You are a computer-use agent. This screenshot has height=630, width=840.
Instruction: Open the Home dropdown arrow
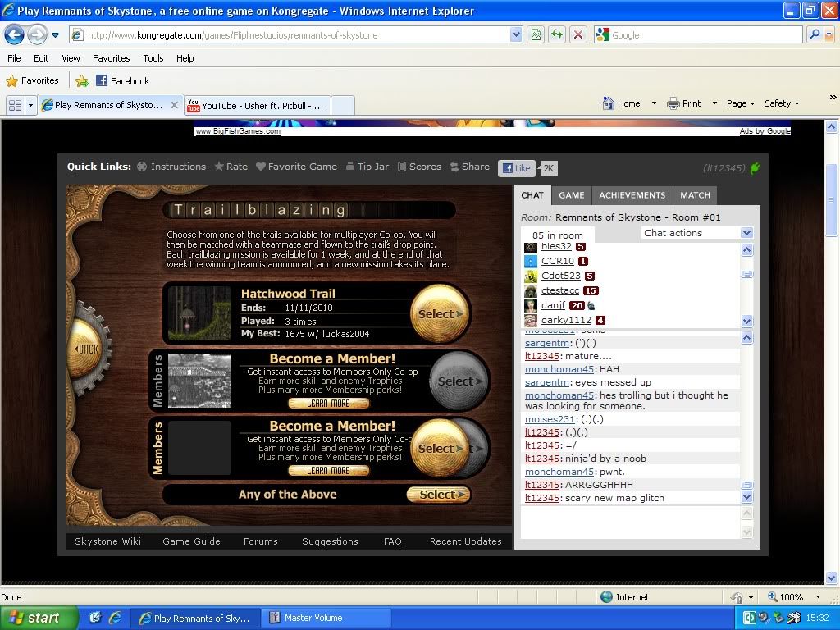coord(654,103)
